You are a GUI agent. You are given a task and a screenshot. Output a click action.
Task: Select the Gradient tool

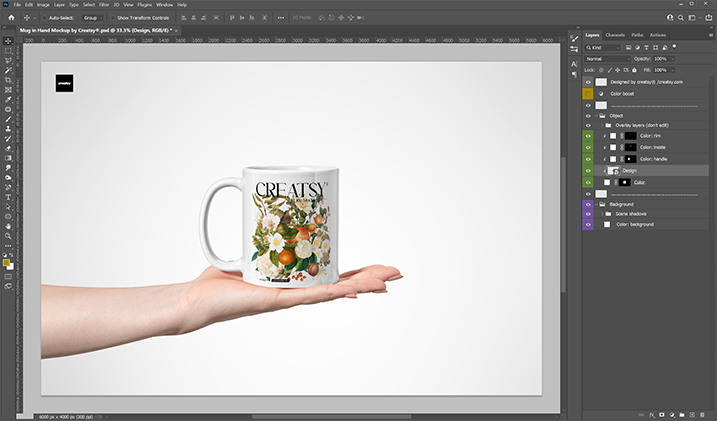click(8, 158)
